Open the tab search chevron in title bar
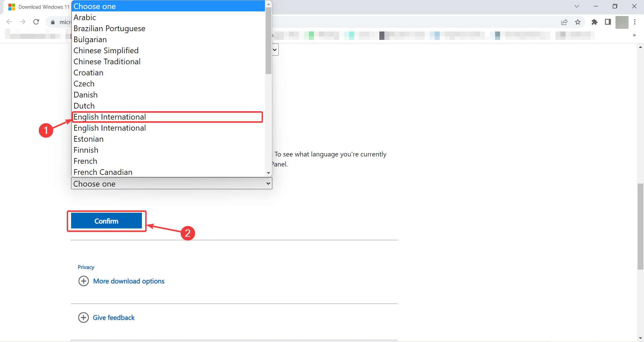Image resolution: width=644 pixels, height=342 pixels. [577, 6]
